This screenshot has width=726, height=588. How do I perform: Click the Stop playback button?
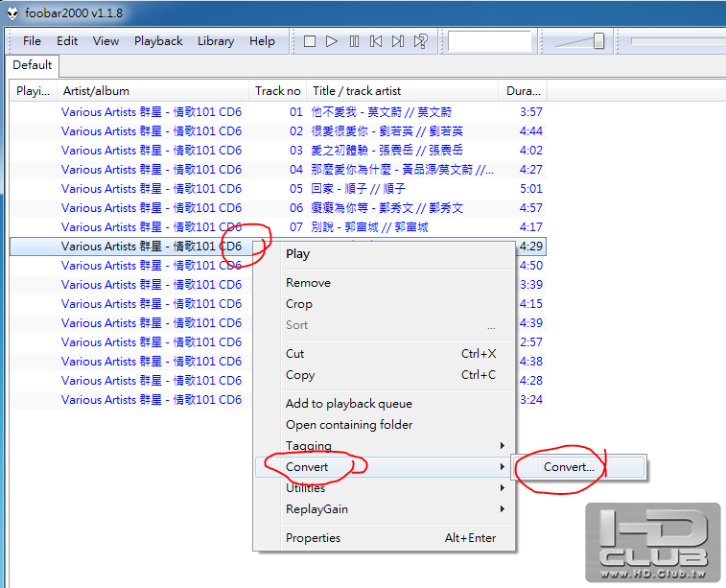tap(309, 41)
